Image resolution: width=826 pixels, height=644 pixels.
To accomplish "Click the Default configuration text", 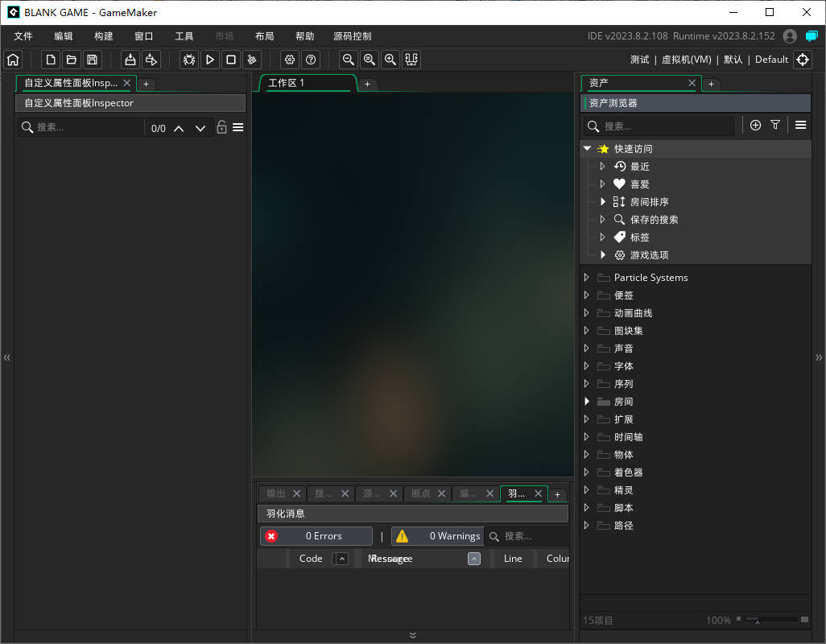I will pyautogui.click(x=771, y=60).
